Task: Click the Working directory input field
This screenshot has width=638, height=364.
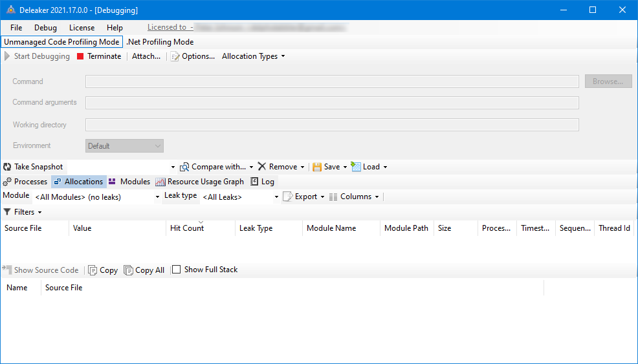Action: 332,125
